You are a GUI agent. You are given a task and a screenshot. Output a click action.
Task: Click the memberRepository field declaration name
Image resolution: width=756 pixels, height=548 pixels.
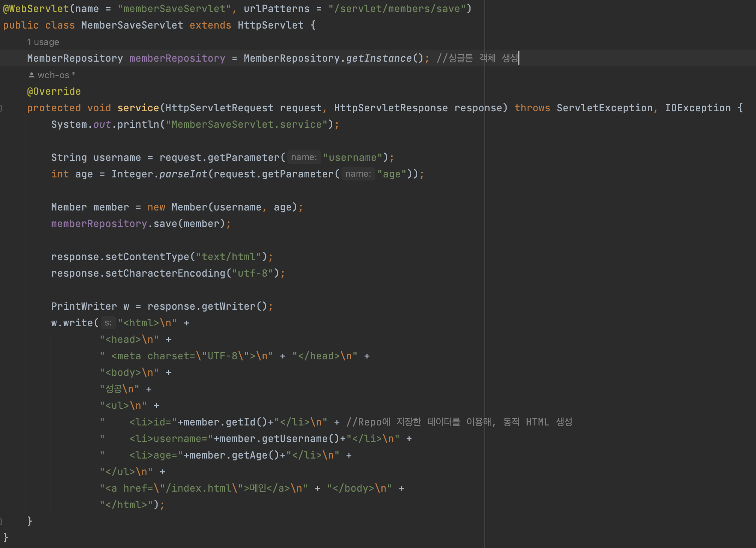click(177, 58)
